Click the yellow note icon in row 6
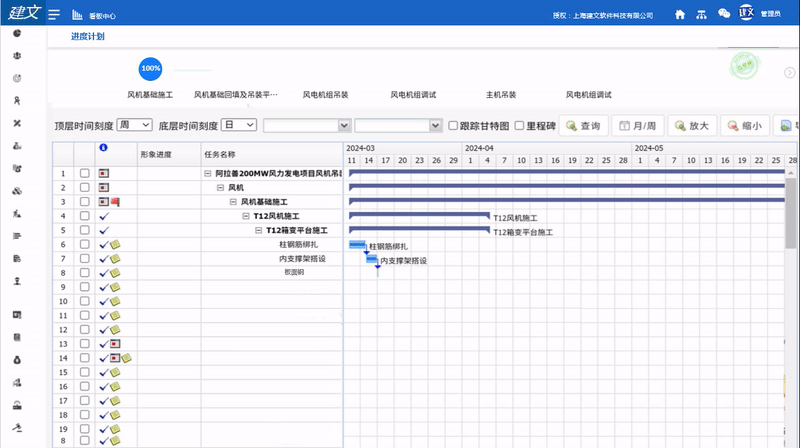Screen dimensions: 800x448 pos(115,245)
